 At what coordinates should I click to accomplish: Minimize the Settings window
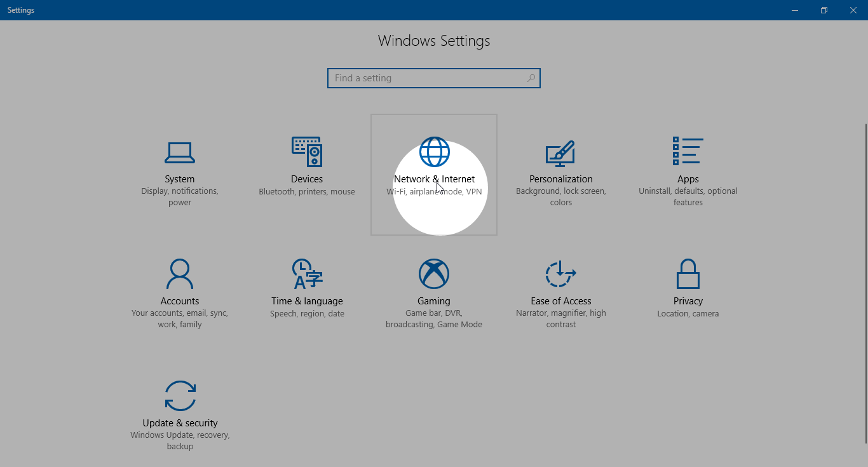795,10
